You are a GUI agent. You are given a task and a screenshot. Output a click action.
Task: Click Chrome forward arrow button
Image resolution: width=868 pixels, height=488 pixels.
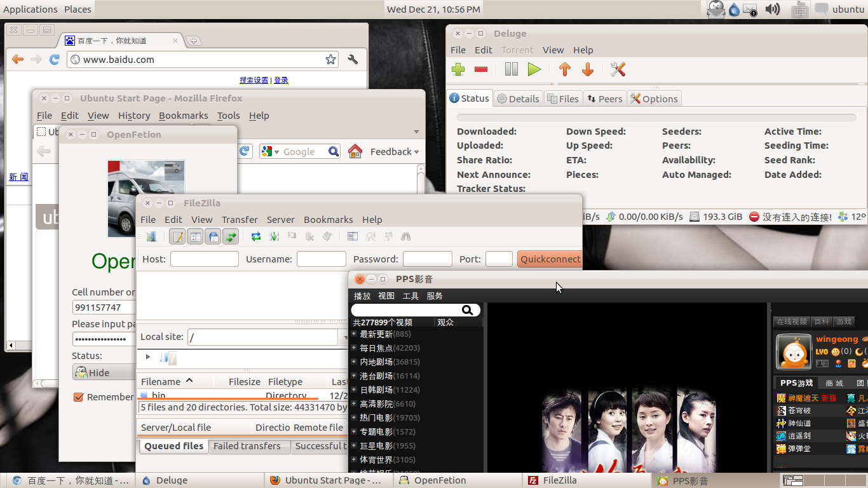(36, 59)
